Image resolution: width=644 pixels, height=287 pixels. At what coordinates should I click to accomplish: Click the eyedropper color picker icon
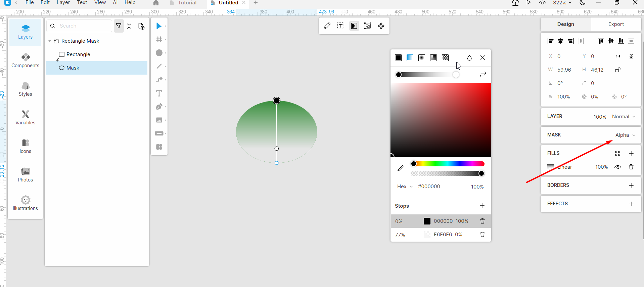(x=400, y=168)
